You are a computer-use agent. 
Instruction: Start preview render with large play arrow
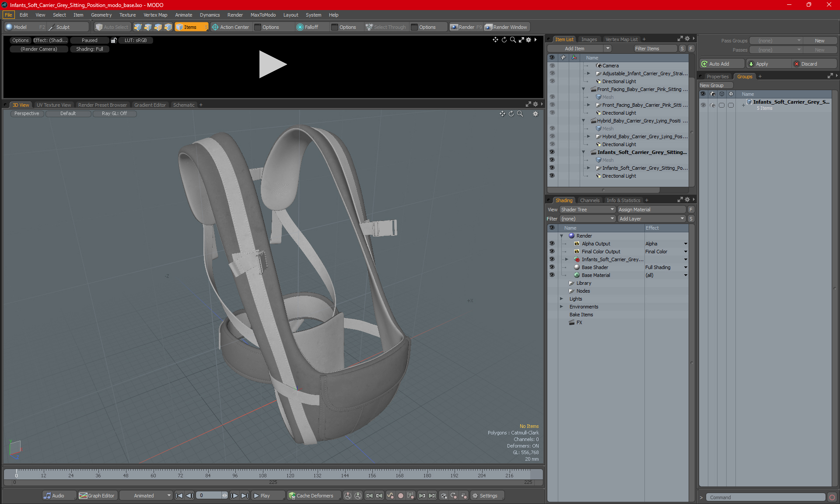click(x=273, y=64)
